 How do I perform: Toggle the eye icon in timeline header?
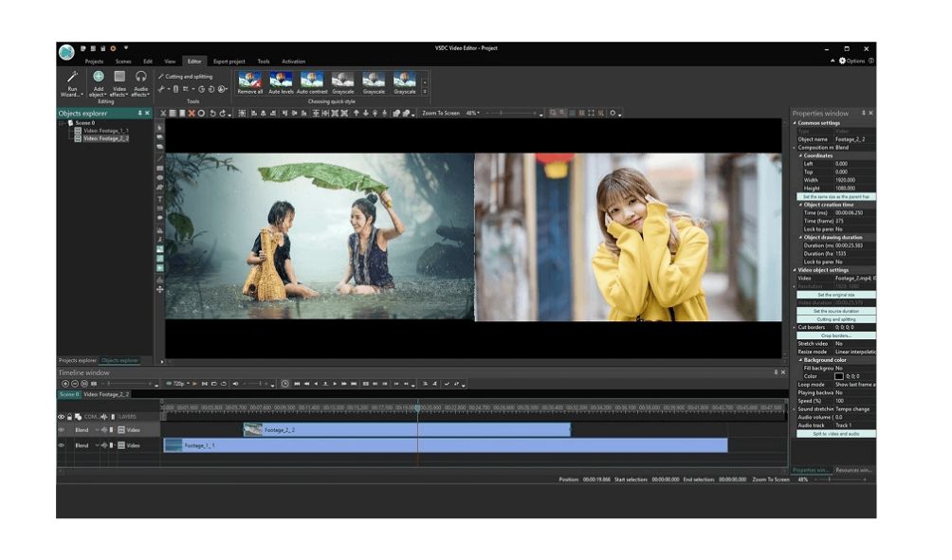(x=62, y=417)
